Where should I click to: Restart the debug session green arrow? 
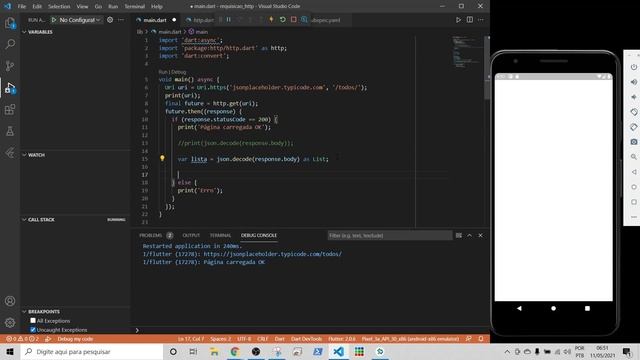pos(282,20)
